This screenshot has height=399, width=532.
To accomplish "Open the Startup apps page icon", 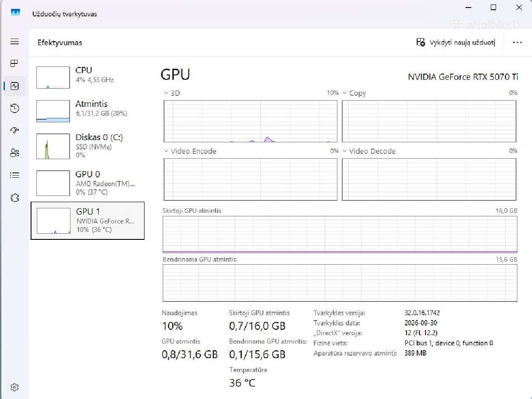I will [x=15, y=130].
